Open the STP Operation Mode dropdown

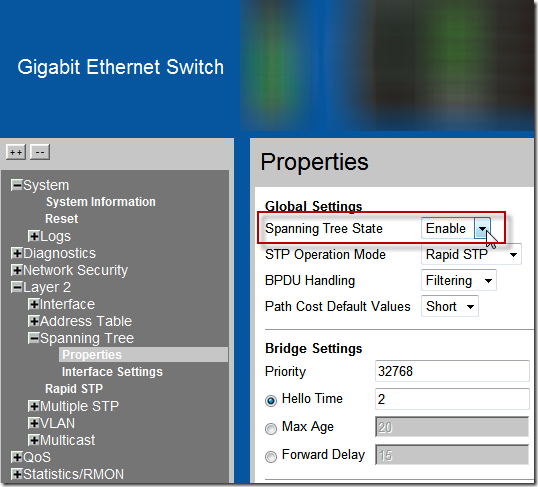click(471, 254)
